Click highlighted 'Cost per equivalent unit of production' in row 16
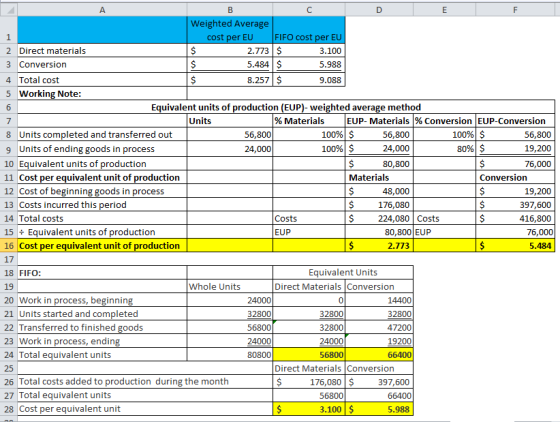Image resolution: width=560 pixels, height=422 pixels. [x=102, y=246]
